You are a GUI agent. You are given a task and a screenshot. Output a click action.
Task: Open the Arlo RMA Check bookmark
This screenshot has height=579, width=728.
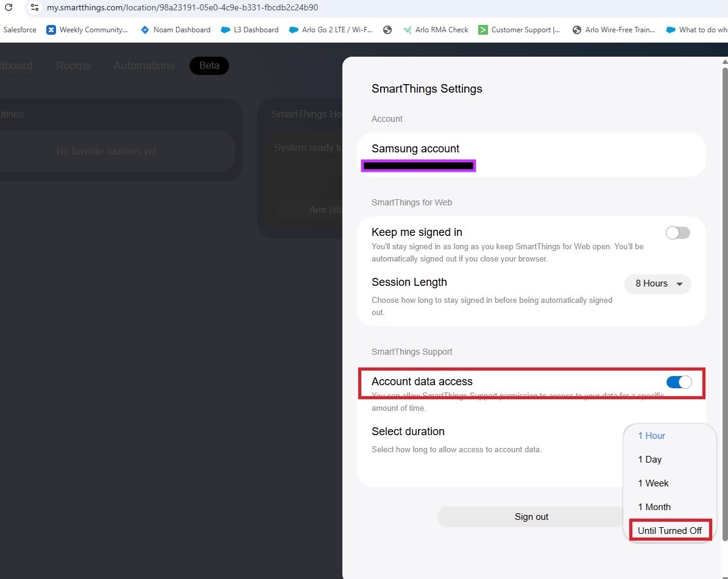click(x=436, y=30)
